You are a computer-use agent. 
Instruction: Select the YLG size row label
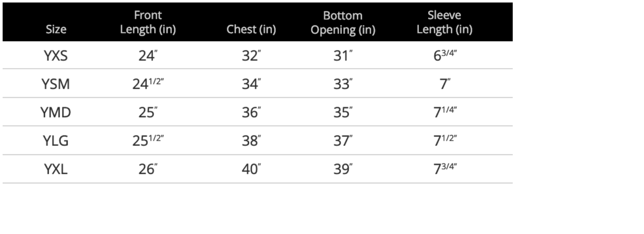click(x=56, y=141)
